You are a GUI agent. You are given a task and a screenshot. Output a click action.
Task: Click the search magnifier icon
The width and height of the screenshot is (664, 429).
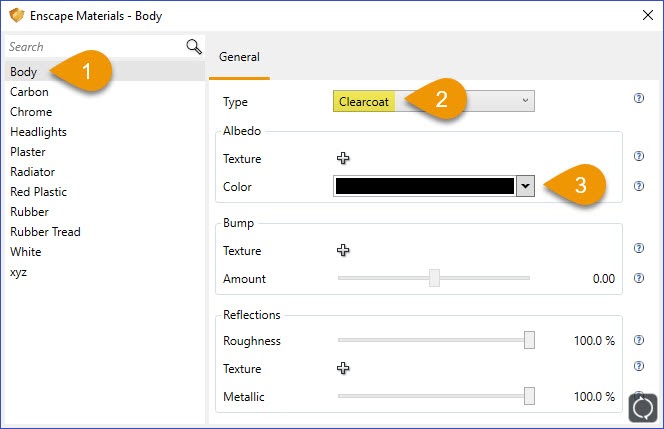(x=194, y=47)
